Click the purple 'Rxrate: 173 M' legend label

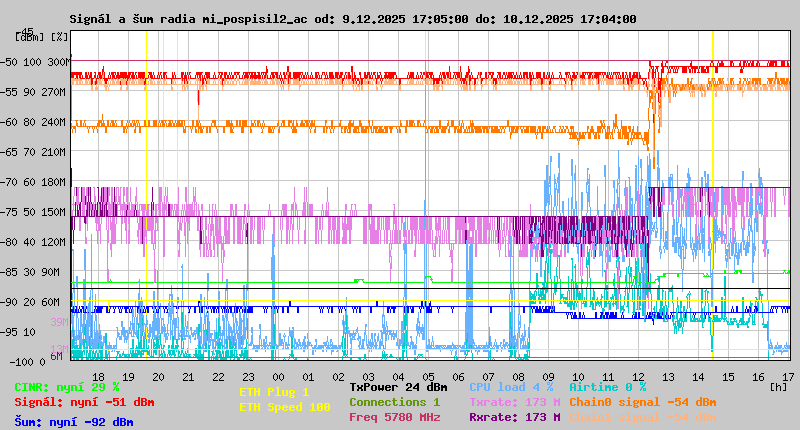point(514,417)
